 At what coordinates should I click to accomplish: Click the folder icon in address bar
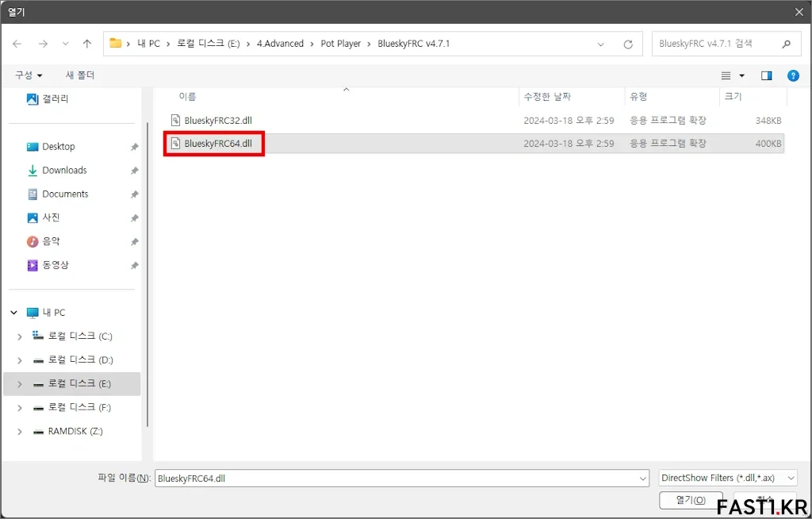click(x=116, y=43)
